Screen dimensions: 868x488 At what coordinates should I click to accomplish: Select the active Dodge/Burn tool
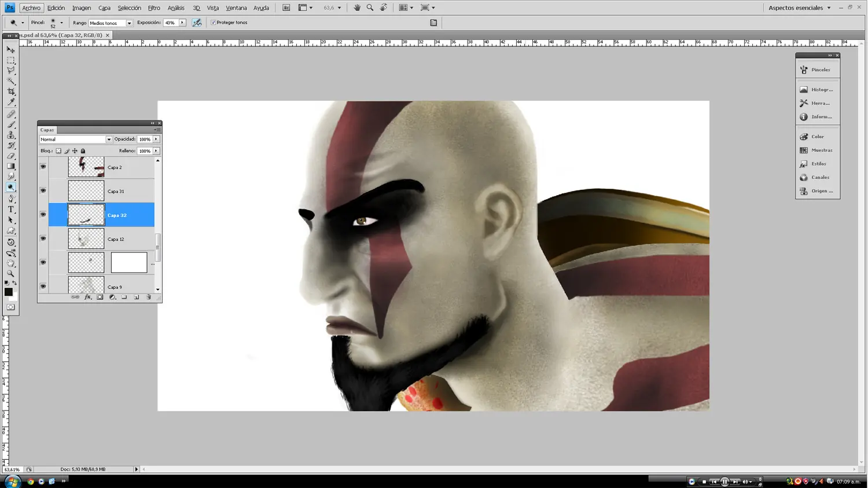pyautogui.click(x=11, y=187)
